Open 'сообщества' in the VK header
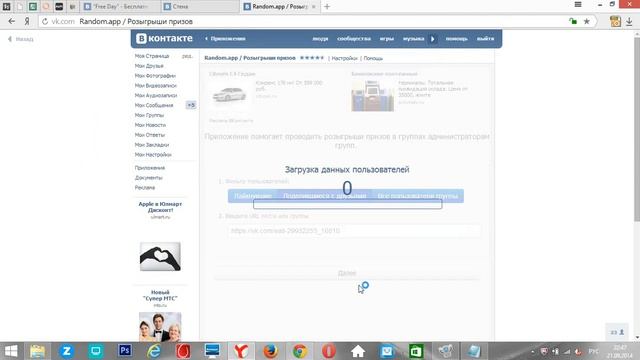 (354, 39)
